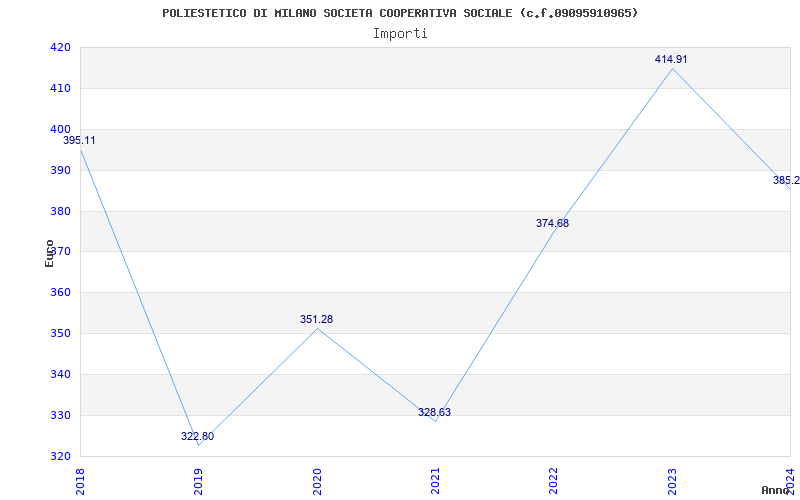Viewport: 800px width, 500px height.
Task: Click the 328.63 data point label
Action: click(x=434, y=412)
